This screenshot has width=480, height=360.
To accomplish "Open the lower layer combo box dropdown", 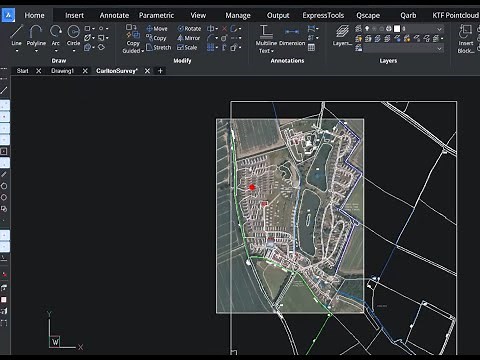I will pyautogui.click(x=440, y=49).
